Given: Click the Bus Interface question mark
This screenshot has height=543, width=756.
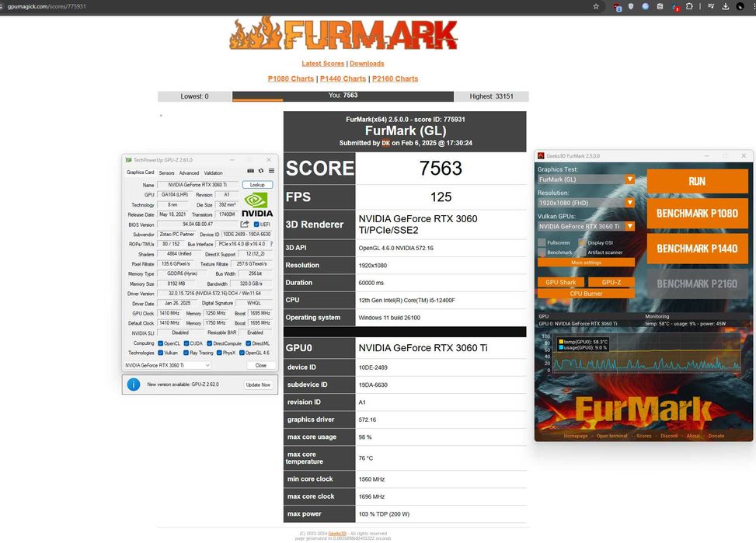Looking at the screenshot, I should 271,244.
